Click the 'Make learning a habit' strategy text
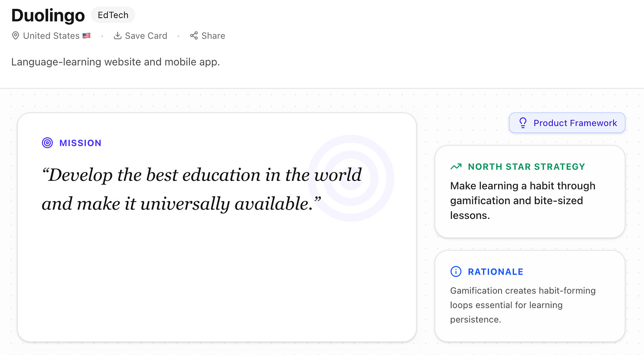The width and height of the screenshot is (644, 355). pos(523,201)
